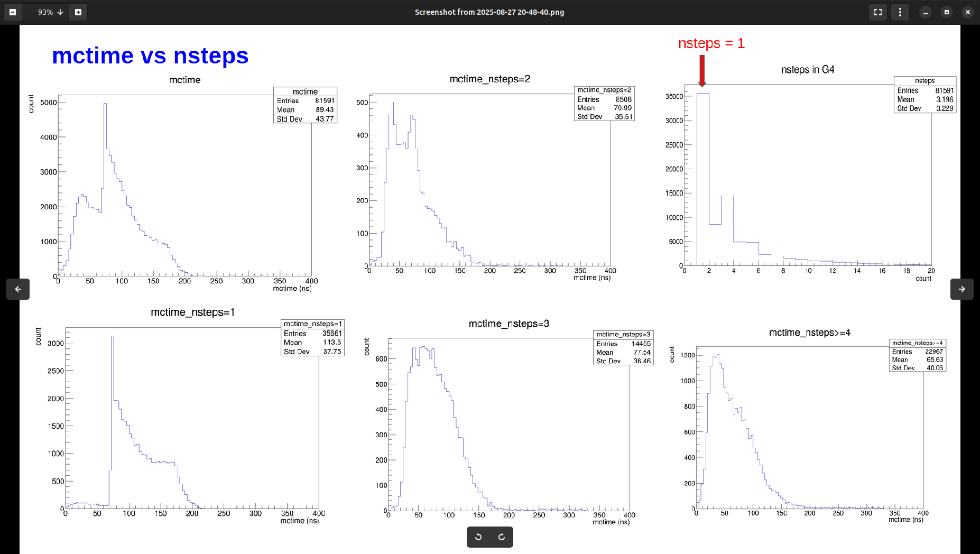Click Entries 81591 in mctime stats box
This screenshot has width=980, height=554.
coord(306,100)
